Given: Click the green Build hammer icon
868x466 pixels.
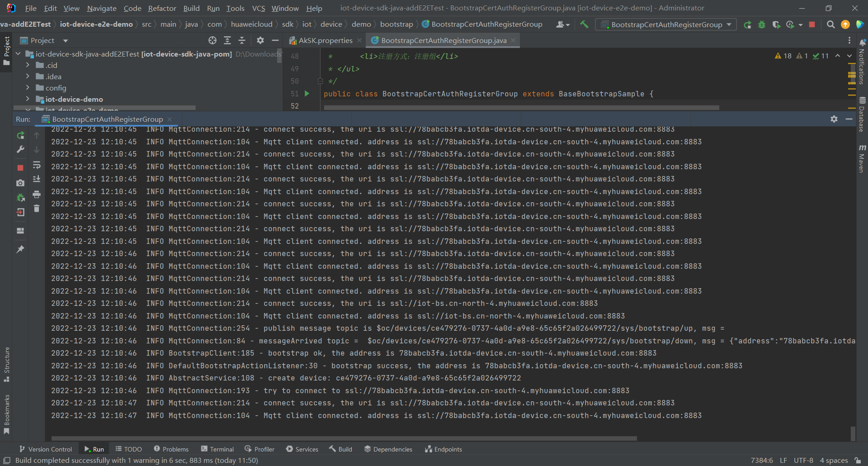Looking at the screenshot, I should click(x=584, y=24).
